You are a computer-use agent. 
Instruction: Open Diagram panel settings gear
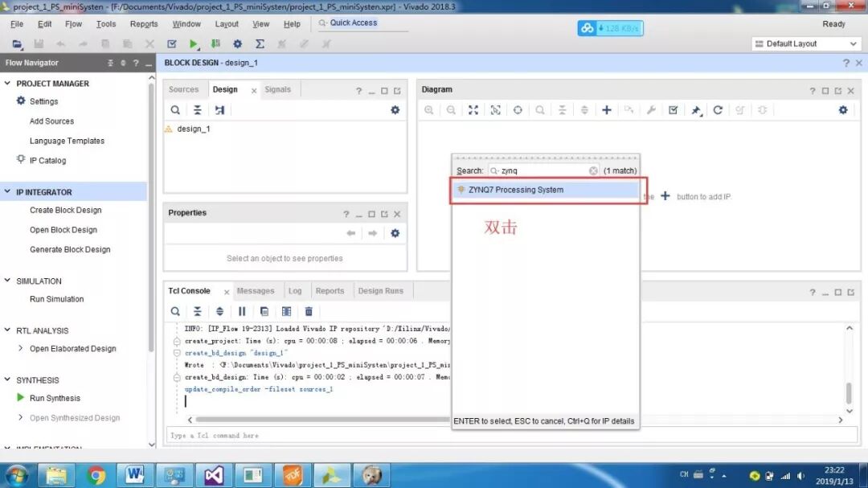(x=843, y=109)
